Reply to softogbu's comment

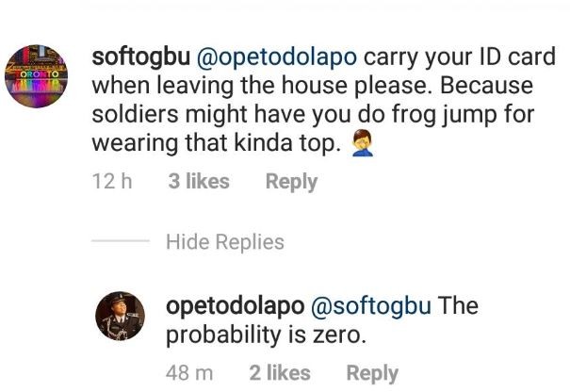pos(291,182)
